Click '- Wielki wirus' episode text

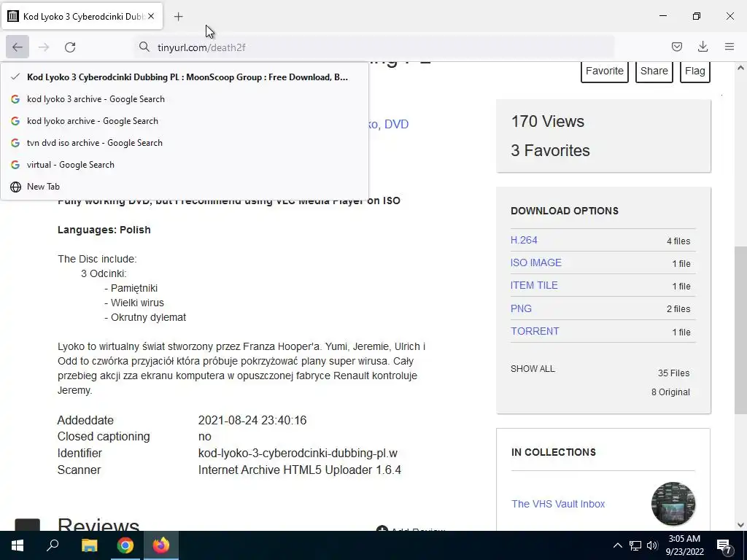[x=134, y=303]
